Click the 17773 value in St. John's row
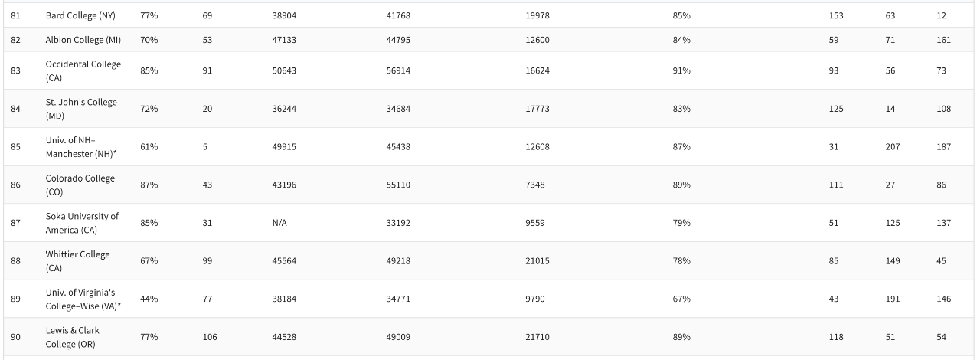The width and height of the screenshot is (980, 360). 537,109
